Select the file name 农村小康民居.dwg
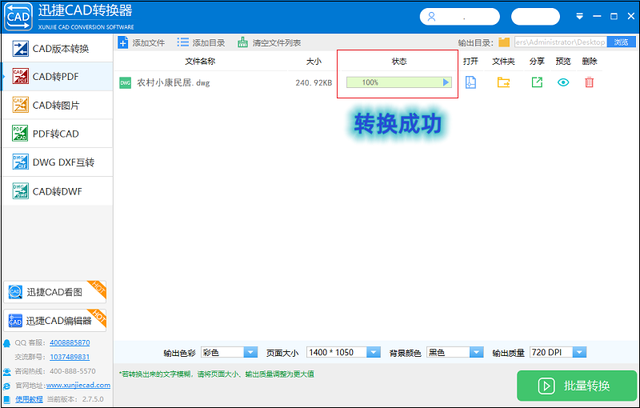 click(x=173, y=83)
